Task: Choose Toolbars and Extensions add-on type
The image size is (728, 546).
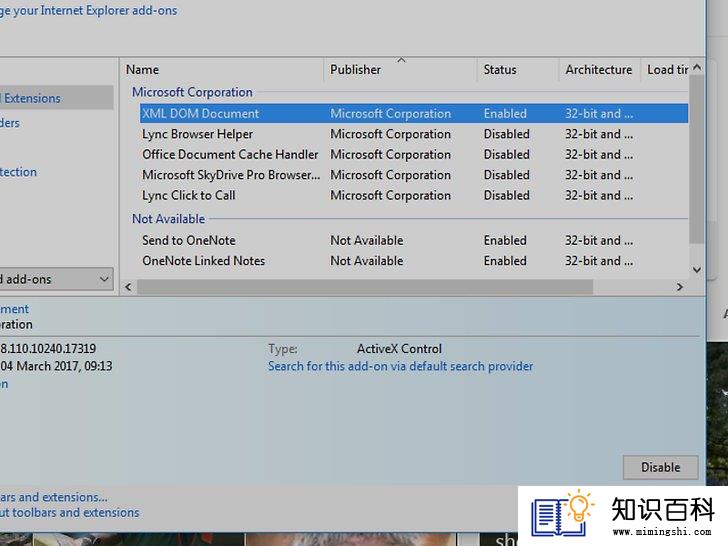Action: pyautogui.click(x=56, y=98)
